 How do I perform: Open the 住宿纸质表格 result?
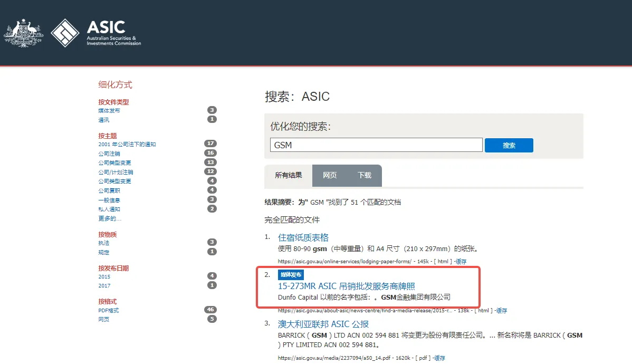click(x=303, y=237)
